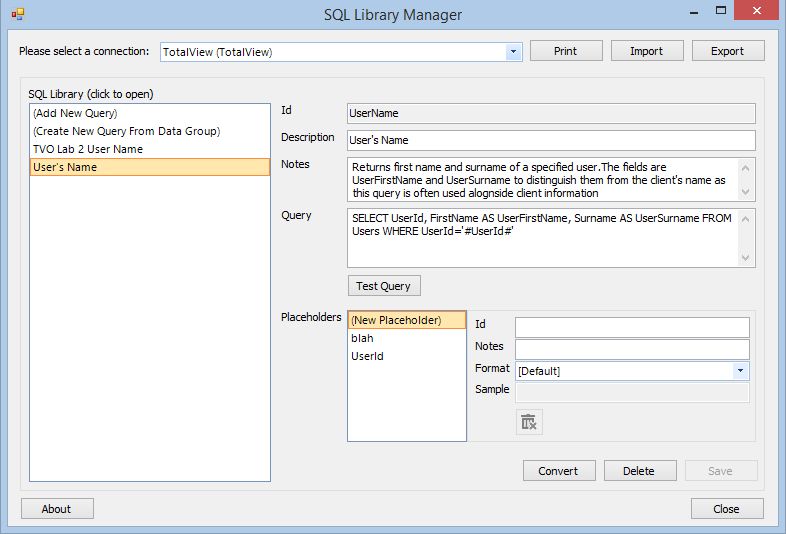Select User's Name in the SQL Library list

(x=150, y=167)
